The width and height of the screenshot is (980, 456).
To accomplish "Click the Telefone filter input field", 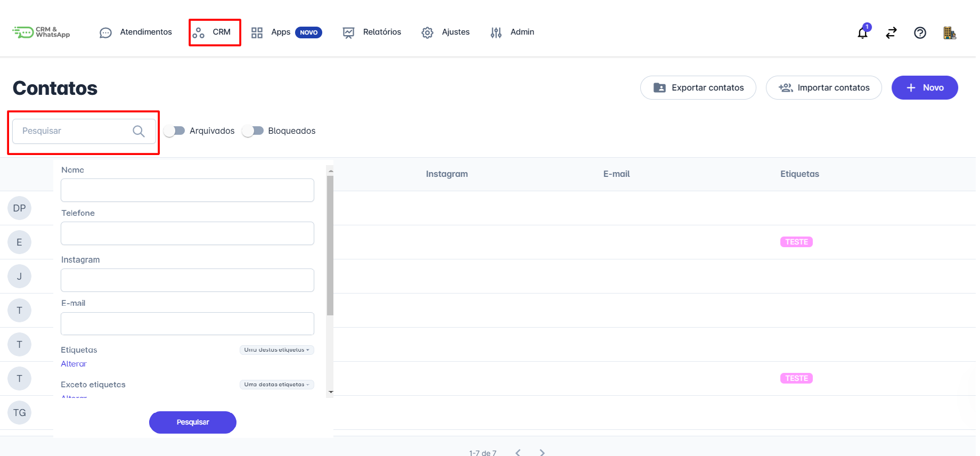I will coord(187,233).
